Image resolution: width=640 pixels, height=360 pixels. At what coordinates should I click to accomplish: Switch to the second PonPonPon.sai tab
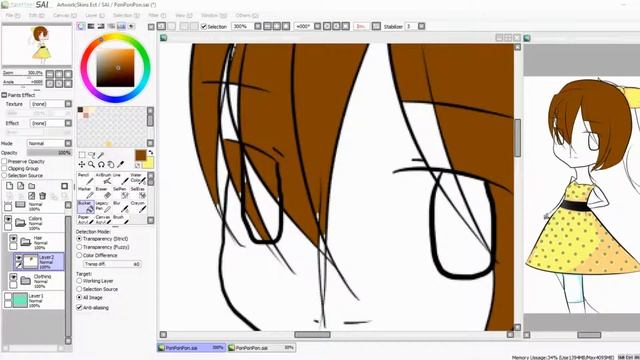pos(261,348)
